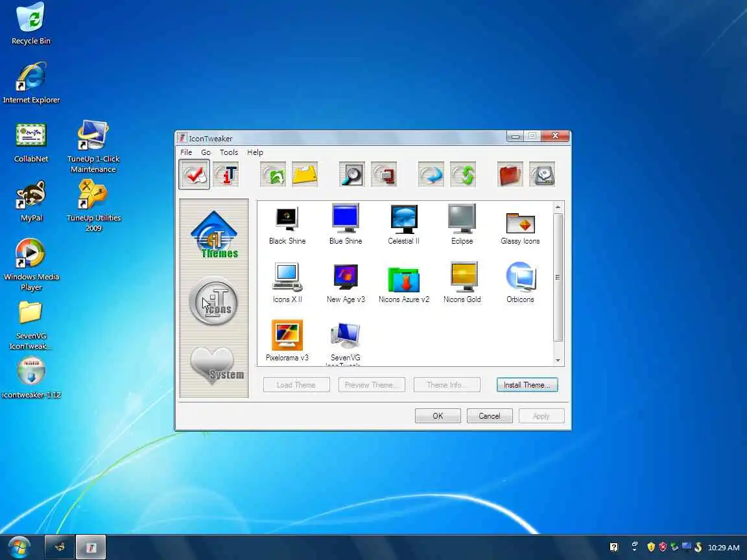Click the first pinned taskbar program button
The image size is (747, 560).
(60, 547)
